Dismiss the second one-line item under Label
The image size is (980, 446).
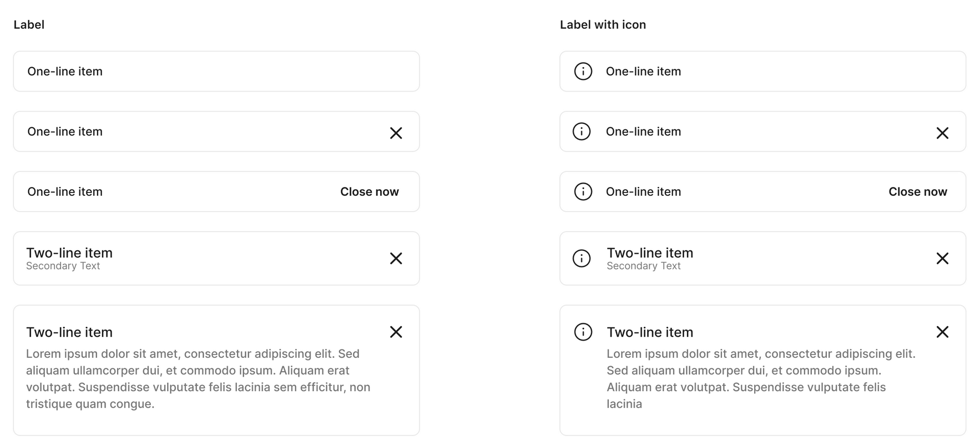pos(396,133)
